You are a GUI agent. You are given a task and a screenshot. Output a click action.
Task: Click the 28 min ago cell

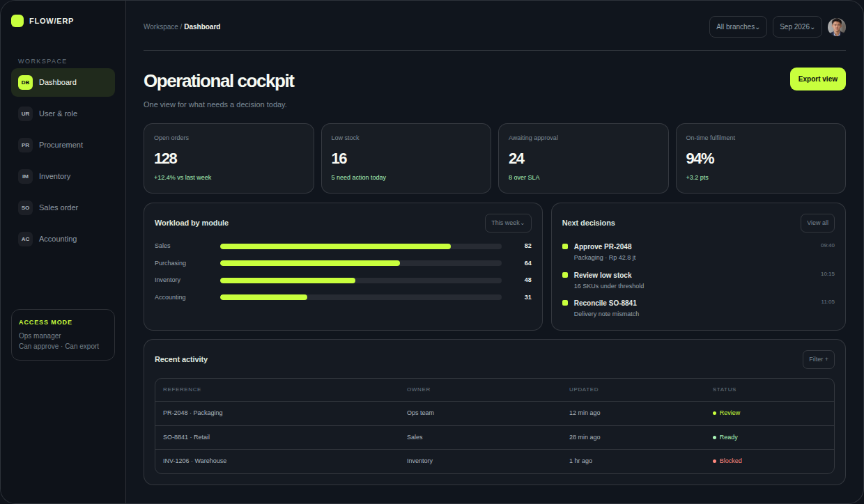[585, 437]
